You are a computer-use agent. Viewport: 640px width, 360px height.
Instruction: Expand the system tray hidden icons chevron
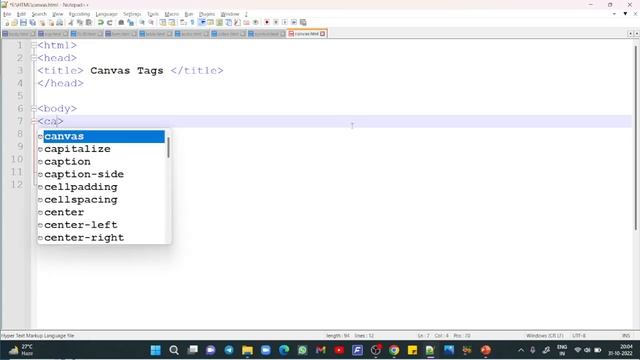[x=521, y=350]
